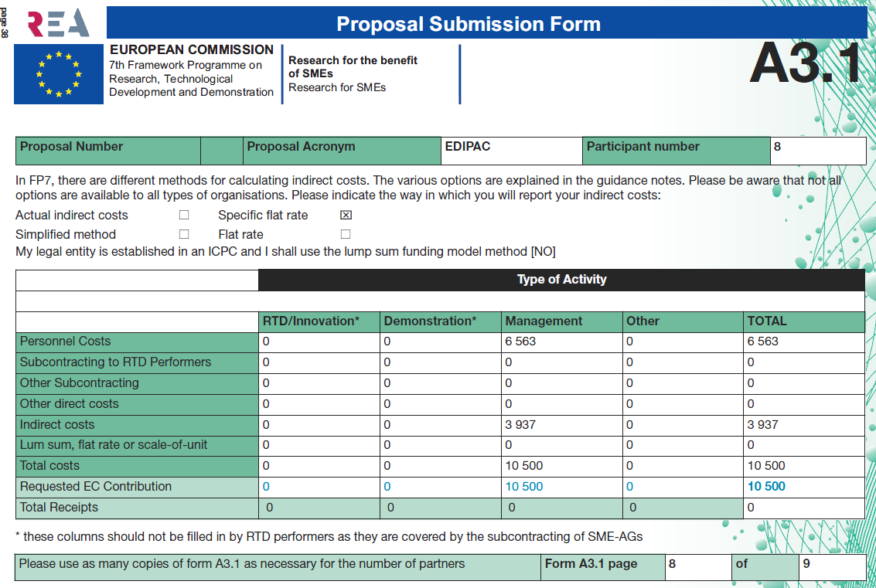Click the Proposal Acronym label
This screenshot has width=876, height=588.
coord(301,147)
